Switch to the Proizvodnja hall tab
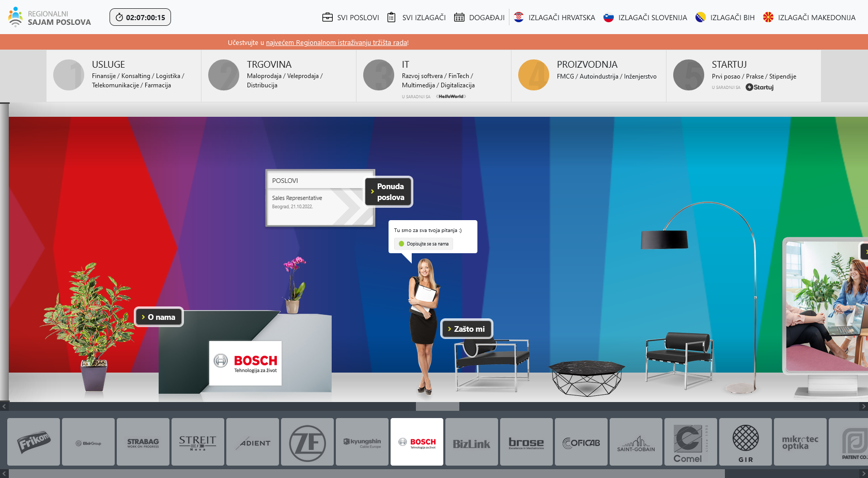Image resolution: width=868 pixels, height=478 pixels. click(x=588, y=75)
